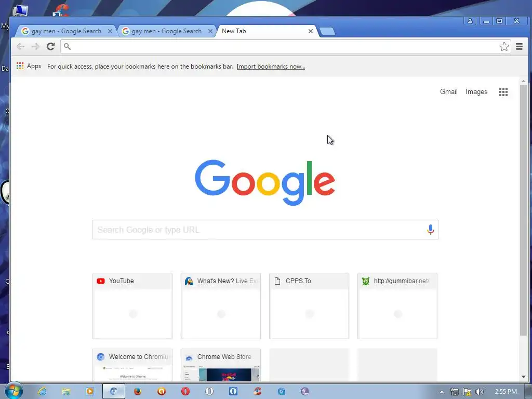Click the scrollbar down arrow
This screenshot has height=399, width=532.
click(523, 377)
